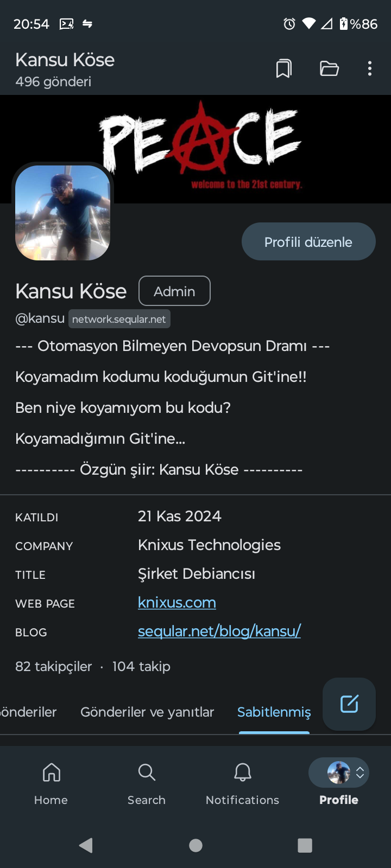Open the folder icon in header
This screenshot has width=391, height=868.
329,69
